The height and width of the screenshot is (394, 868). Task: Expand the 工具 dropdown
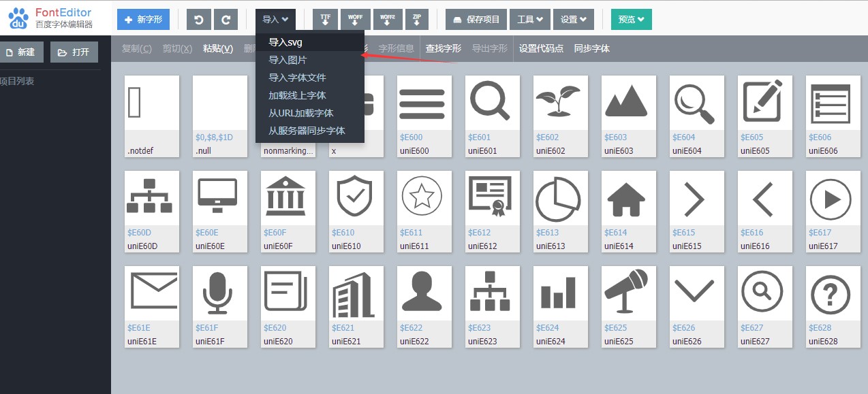(x=529, y=20)
